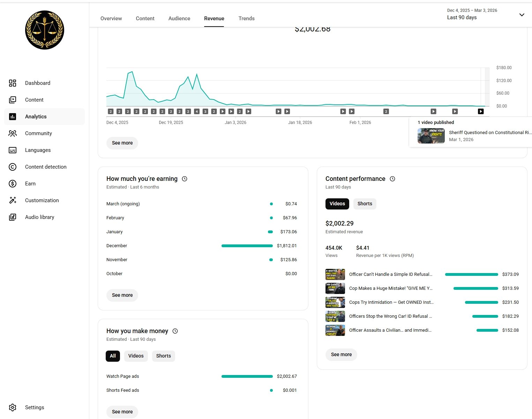Click the channel logo with scales
This screenshot has width=532, height=419.
[x=45, y=30]
